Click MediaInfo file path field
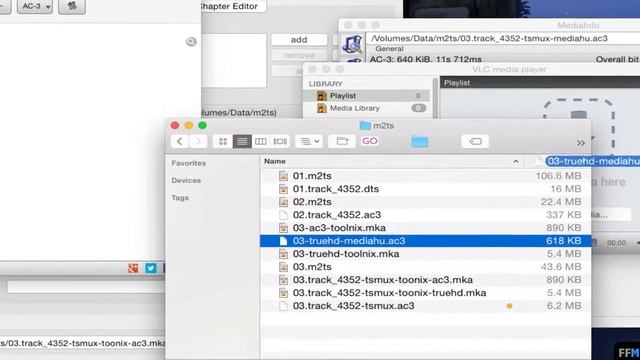 (503, 38)
